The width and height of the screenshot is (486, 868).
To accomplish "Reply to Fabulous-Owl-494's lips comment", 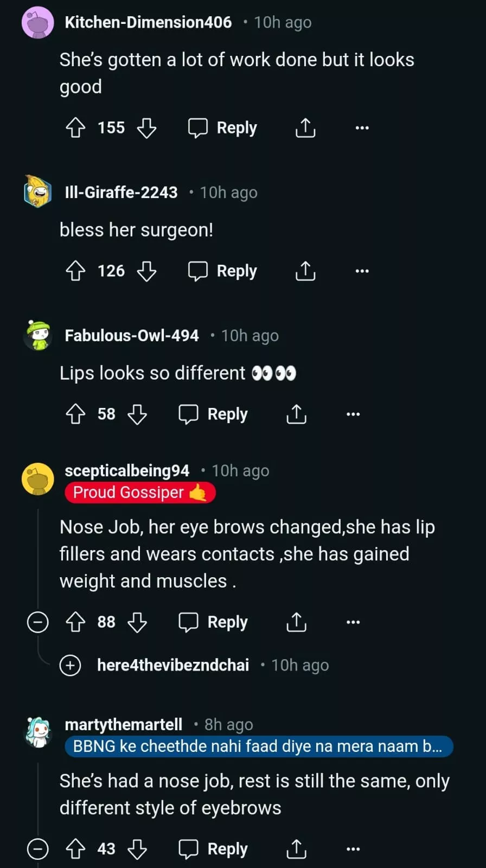I will 213,414.
